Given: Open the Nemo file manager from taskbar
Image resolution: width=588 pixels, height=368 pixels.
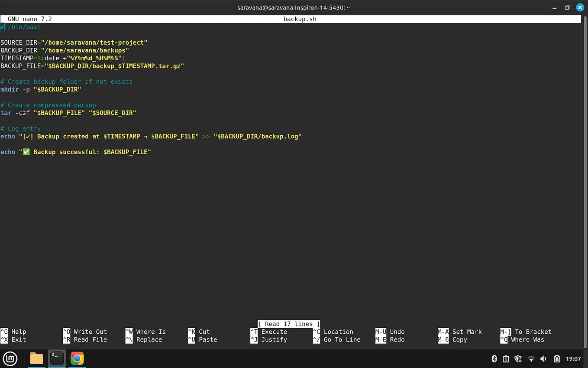Looking at the screenshot, I should [36, 358].
